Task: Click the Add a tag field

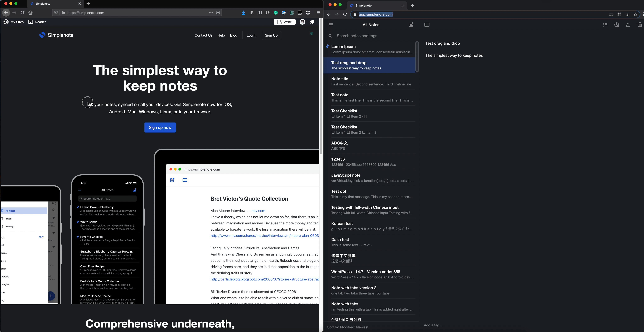Action: [x=433, y=325]
